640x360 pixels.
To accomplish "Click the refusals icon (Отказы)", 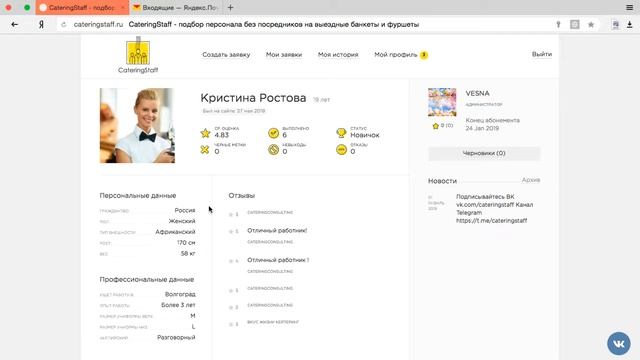I will tap(341, 149).
